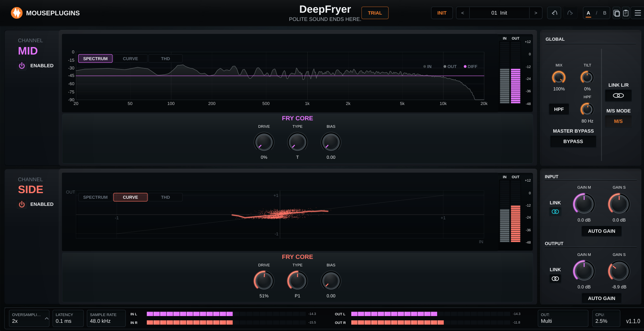Click the SIDE channel TYPE knob
Screen dimensions: 644x331
[x=298, y=281]
